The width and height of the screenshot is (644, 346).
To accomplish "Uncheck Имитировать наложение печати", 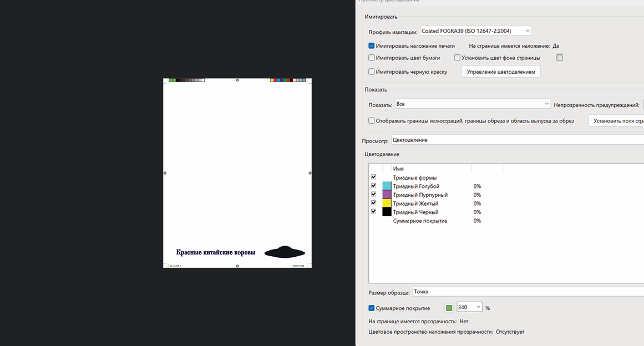I will (371, 46).
